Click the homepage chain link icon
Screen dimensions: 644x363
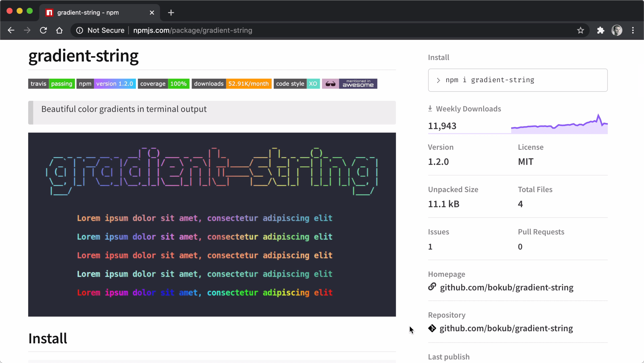[x=432, y=286]
